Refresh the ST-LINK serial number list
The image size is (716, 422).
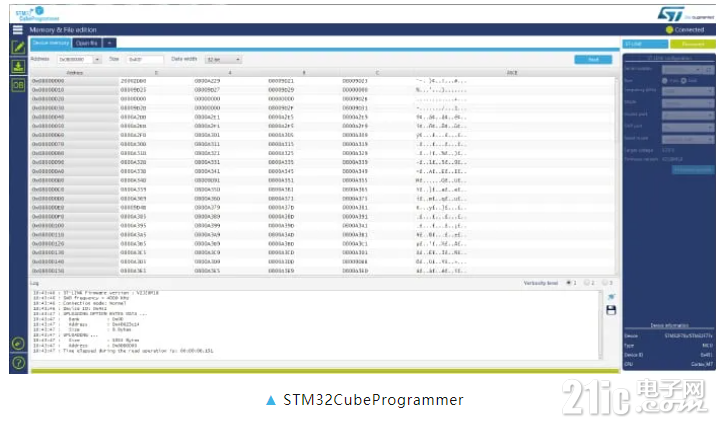pyautogui.click(x=709, y=69)
